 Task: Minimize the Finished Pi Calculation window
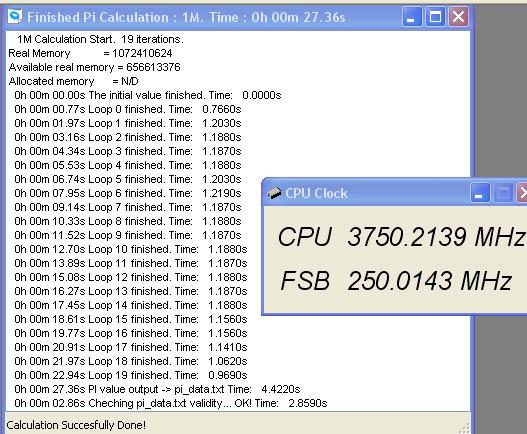click(x=412, y=16)
